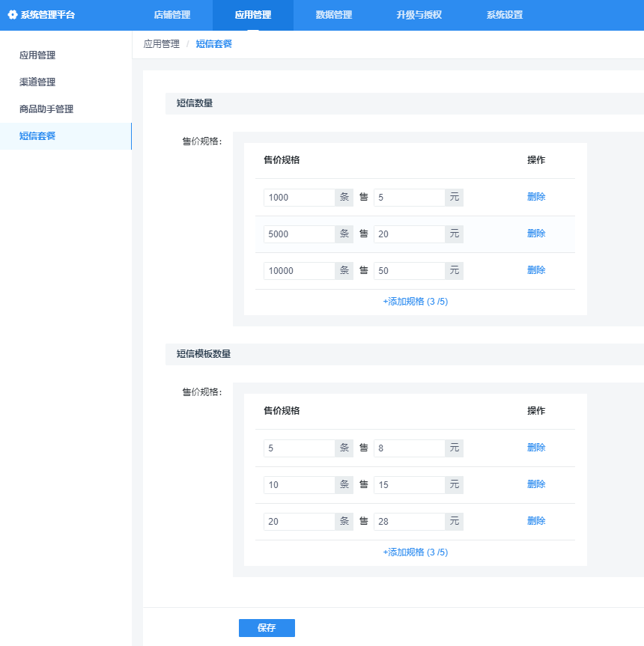Click the 短信数量 section heading
This screenshot has width=644, height=646.
pyautogui.click(x=195, y=103)
